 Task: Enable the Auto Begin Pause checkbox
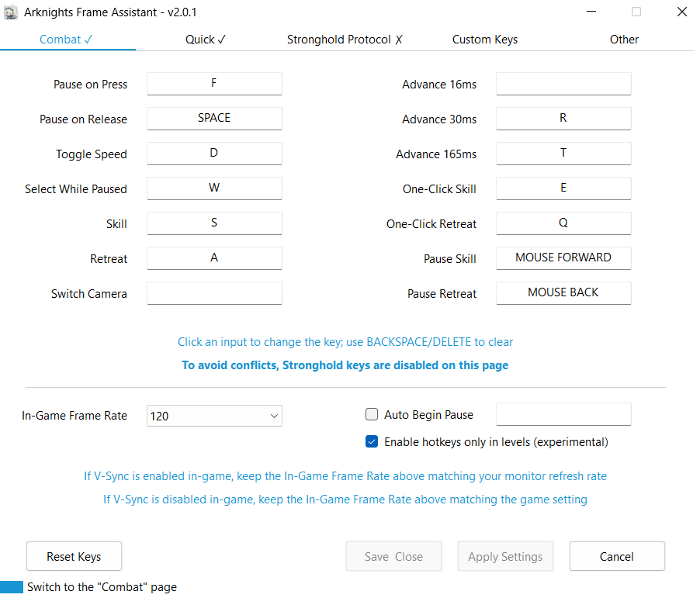(372, 415)
